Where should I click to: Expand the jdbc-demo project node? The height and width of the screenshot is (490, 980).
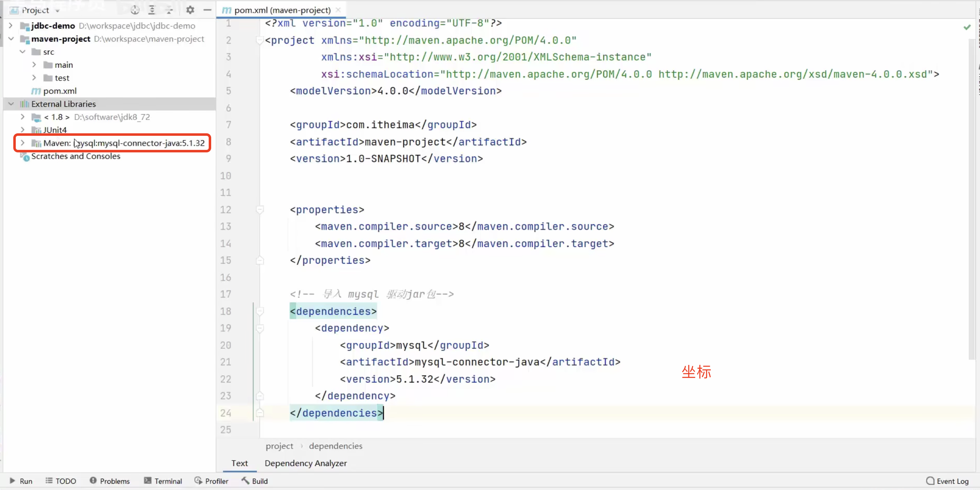point(11,26)
